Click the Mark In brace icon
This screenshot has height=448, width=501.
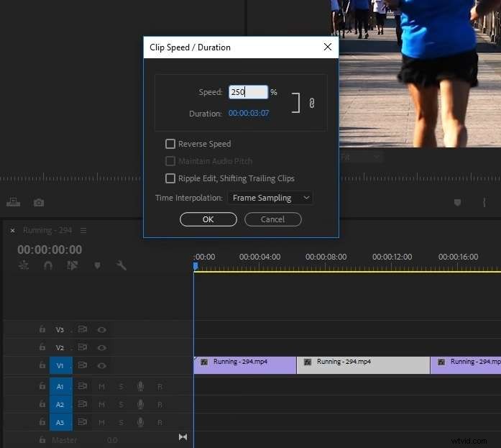tap(484, 203)
